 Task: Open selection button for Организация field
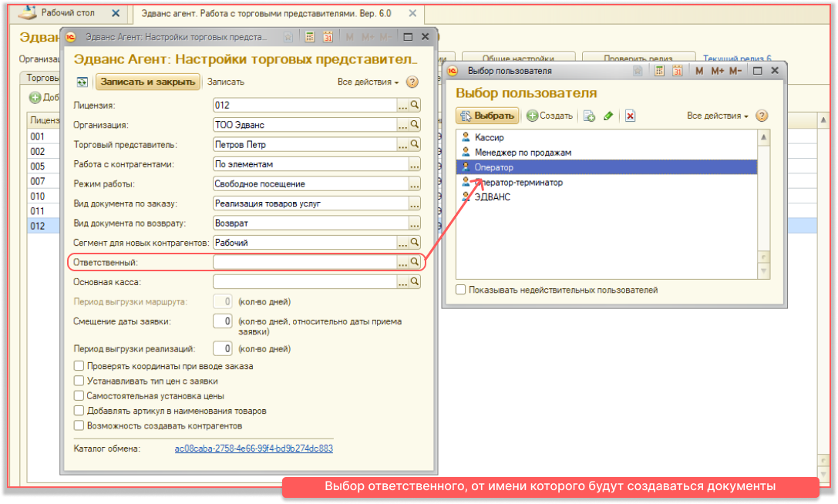[403, 125]
